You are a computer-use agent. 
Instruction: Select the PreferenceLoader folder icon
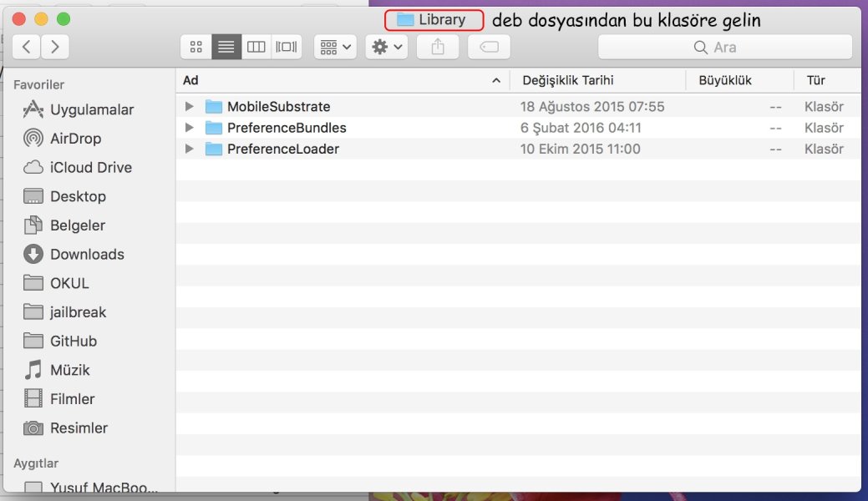[x=213, y=149]
